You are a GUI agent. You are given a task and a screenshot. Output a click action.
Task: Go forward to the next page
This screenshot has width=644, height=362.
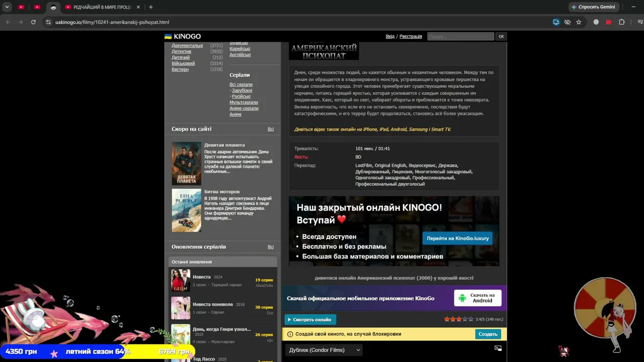[20, 22]
